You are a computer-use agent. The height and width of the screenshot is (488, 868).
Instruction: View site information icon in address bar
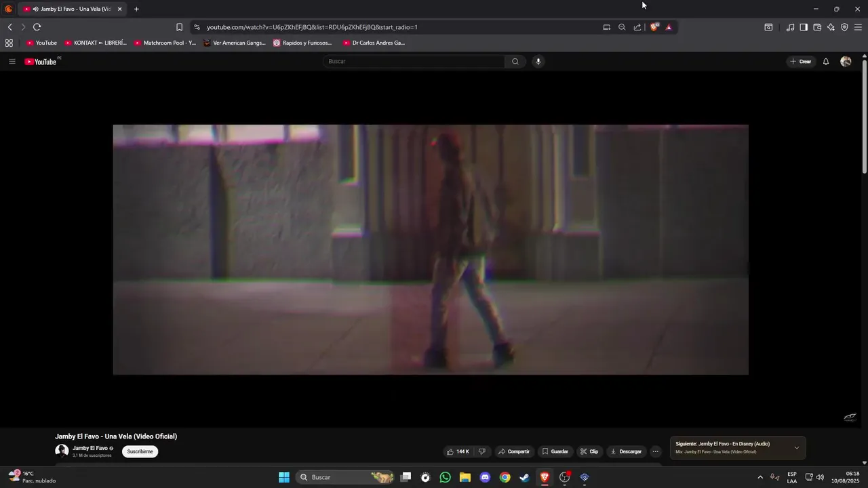point(197,27)
